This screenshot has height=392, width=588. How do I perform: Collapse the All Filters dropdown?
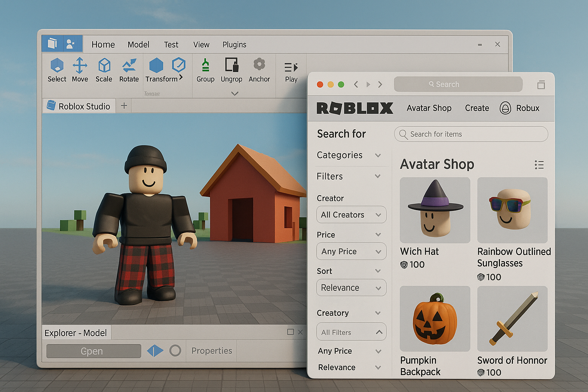pyautogui.click(x=351, y=332)
